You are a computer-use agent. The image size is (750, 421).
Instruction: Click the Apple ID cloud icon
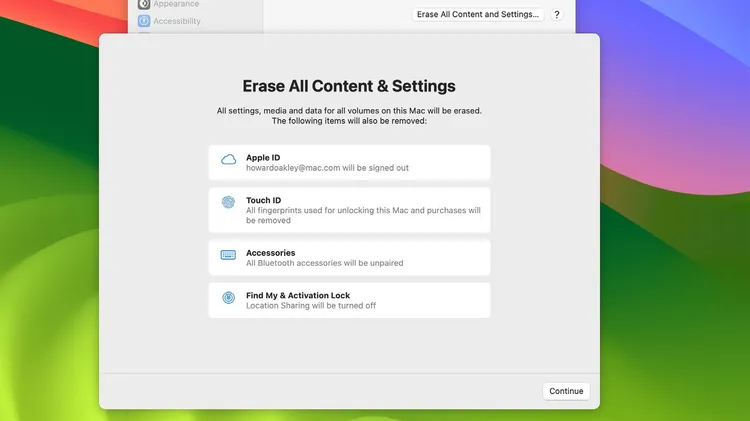coord(229,160)
